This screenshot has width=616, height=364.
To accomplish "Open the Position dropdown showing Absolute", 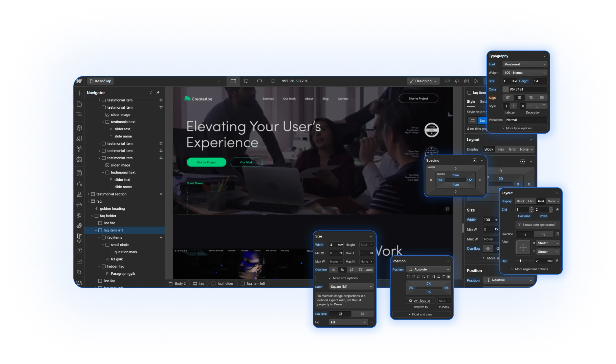I will click(428, 270).
